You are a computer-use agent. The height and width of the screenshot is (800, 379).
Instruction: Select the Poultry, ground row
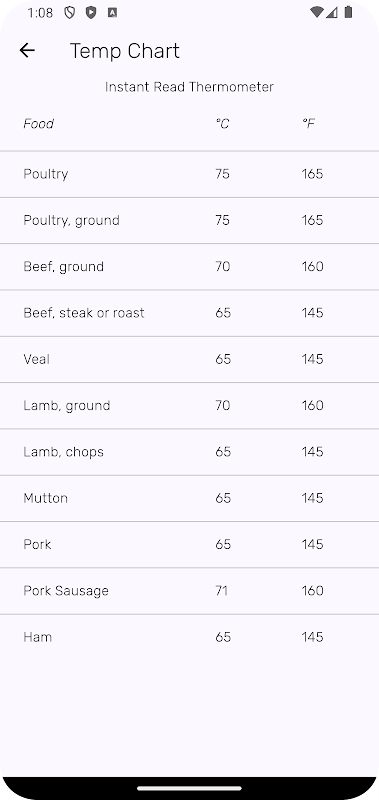(189, 220)
